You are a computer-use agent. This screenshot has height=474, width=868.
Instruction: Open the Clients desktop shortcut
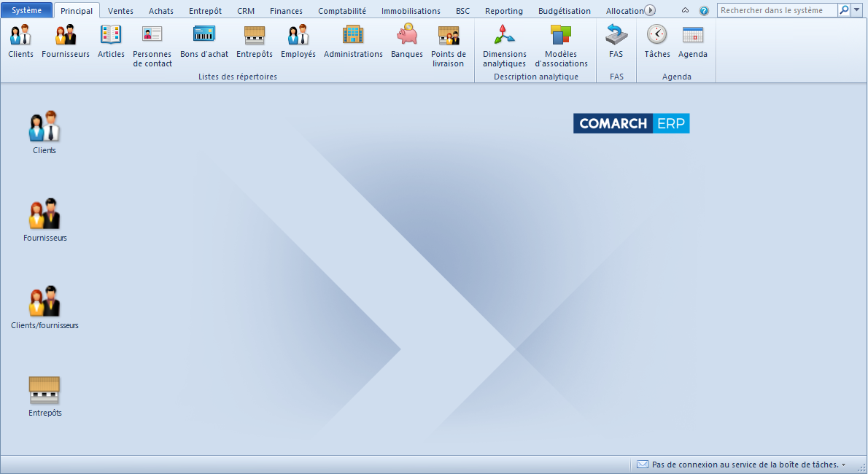(x=44, y=132)
